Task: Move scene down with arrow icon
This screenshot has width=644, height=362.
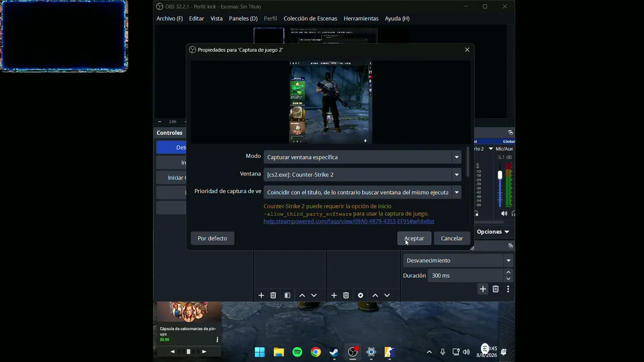Action: (314, 295)
